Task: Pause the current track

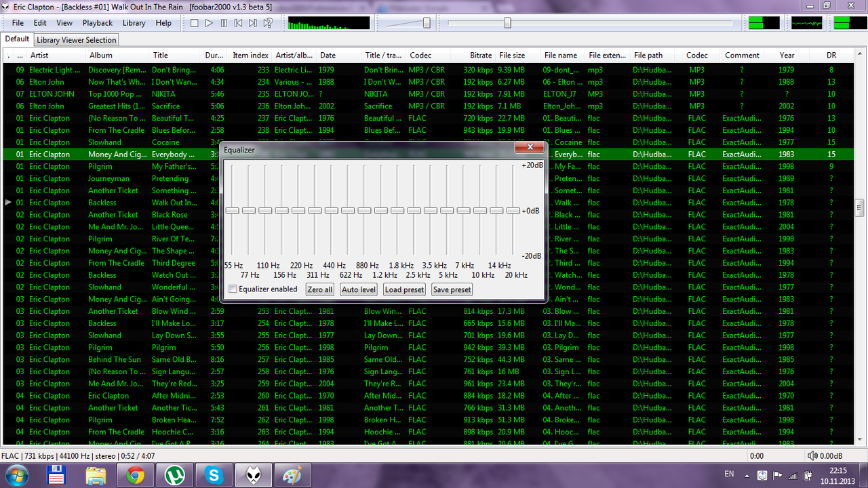Action: (x=223, y=23)
